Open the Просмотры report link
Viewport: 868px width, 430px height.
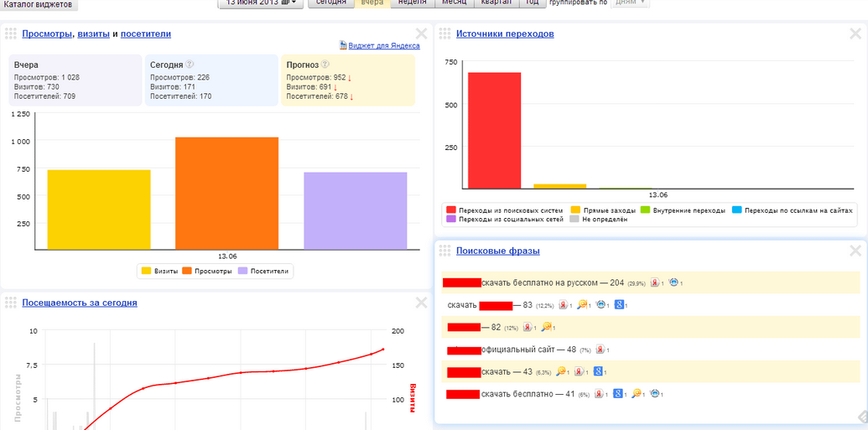pyautogui.click(x=47, y=34)
